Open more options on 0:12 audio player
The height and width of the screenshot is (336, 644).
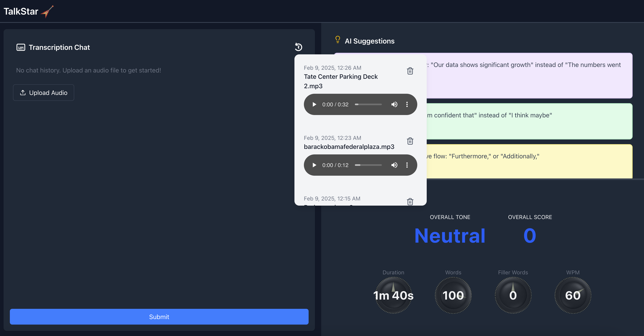(x=407, y=165)
